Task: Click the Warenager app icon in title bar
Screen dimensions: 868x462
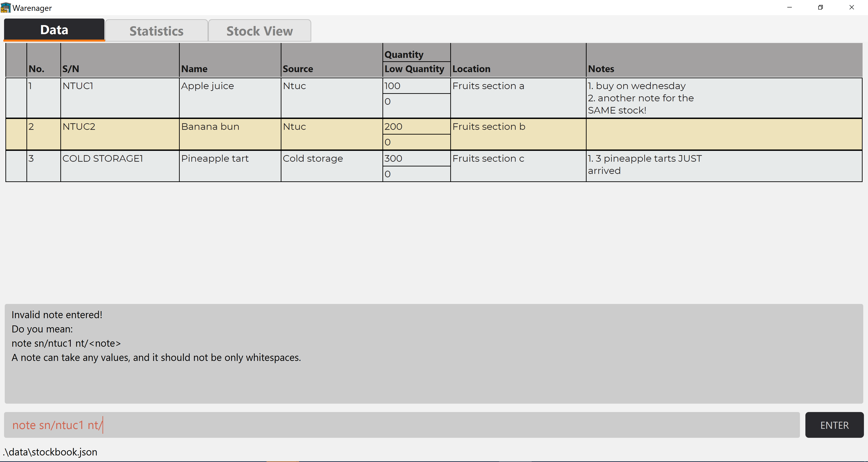Action: pyautogui.click(x=6, y=7)
